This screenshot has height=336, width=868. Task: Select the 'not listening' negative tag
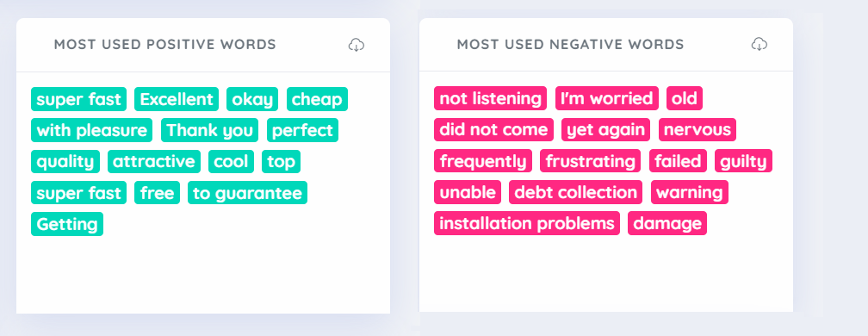pos(490,98)
